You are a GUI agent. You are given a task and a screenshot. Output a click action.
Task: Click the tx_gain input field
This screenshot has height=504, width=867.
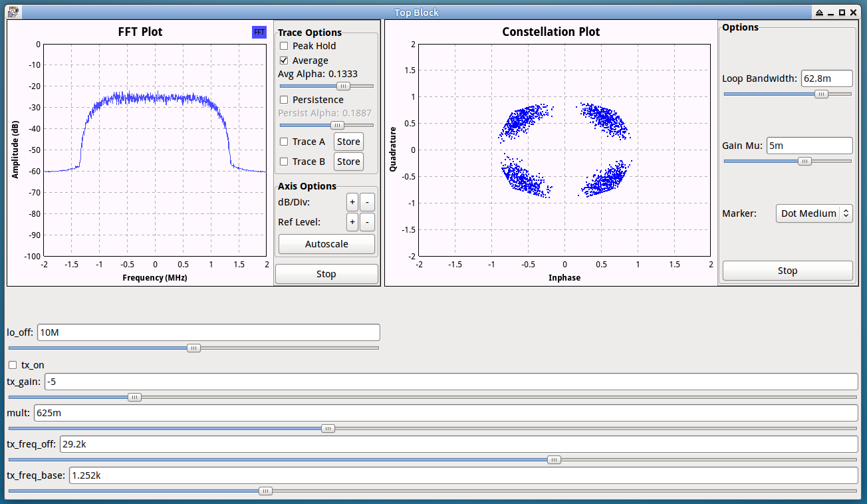tap(451, 382)
